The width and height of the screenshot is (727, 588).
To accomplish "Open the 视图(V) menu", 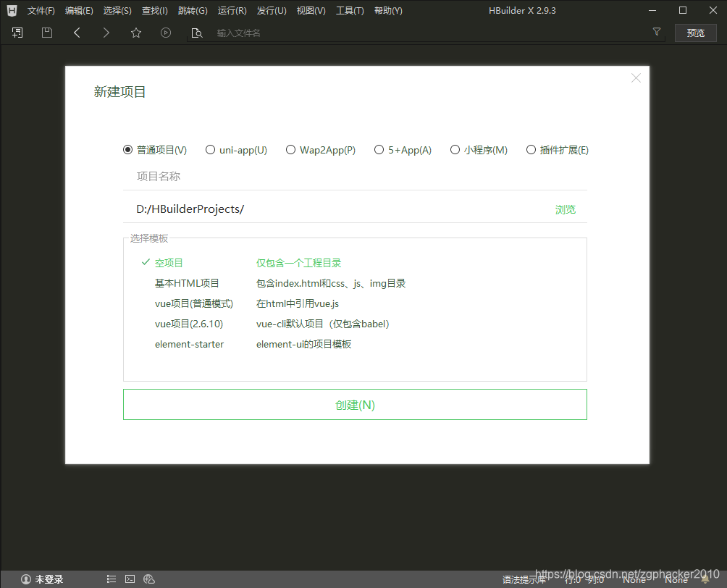I will 311,11.
